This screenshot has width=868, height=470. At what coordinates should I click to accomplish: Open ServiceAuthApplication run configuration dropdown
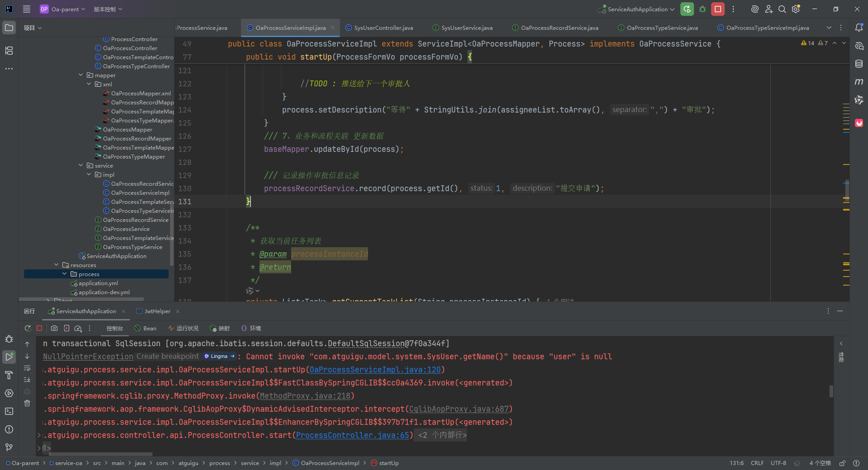click(x=636, y=9)
